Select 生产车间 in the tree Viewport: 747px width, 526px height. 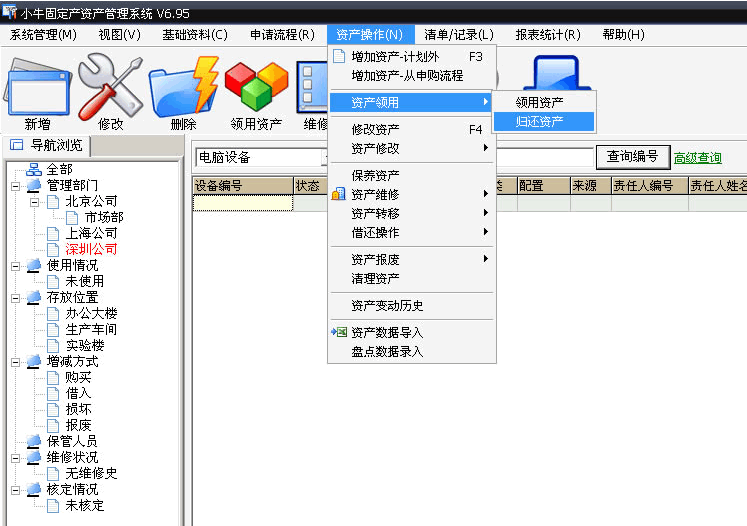91,329
